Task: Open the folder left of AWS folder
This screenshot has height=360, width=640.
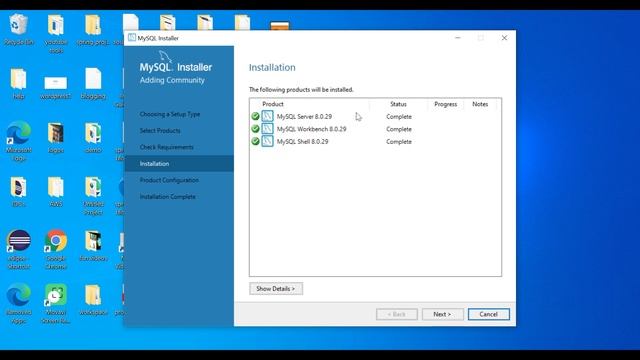Action: click(18, 192)
